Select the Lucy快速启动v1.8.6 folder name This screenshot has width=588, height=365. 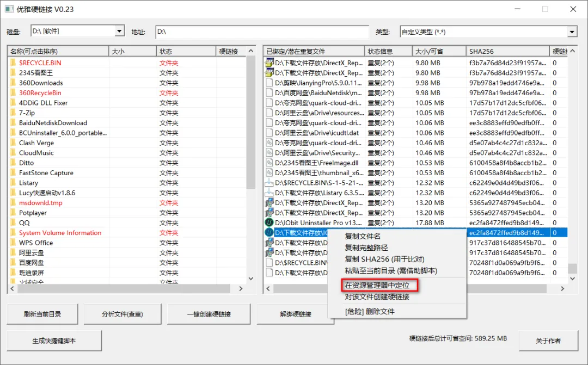point(47,193)
